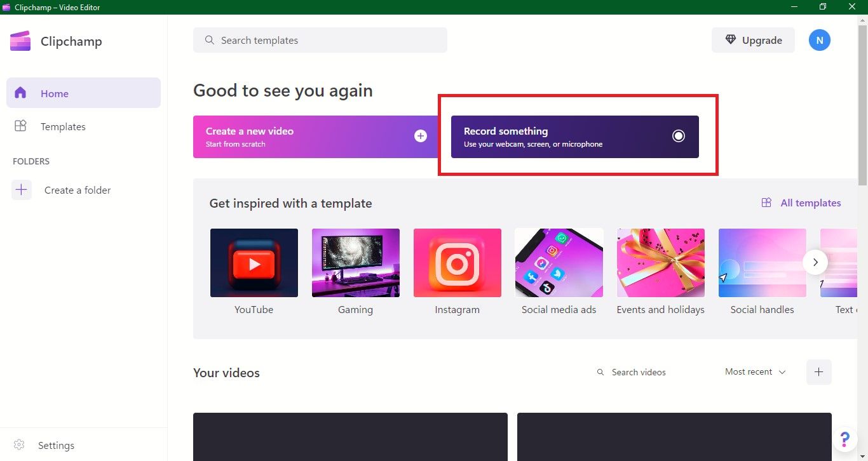Open the second video thumbnail under Your videos
Screen dimensions: 868x461
674,437
